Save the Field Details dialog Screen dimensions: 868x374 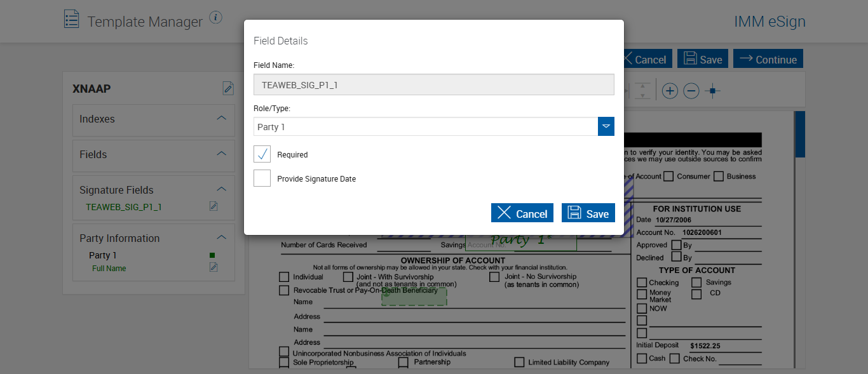coord(588,213)
